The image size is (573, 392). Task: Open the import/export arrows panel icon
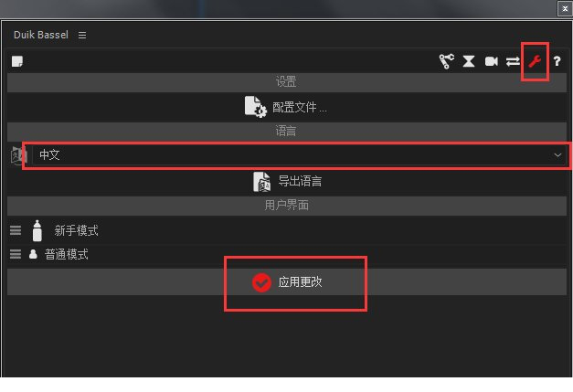(x=513, y=61)
